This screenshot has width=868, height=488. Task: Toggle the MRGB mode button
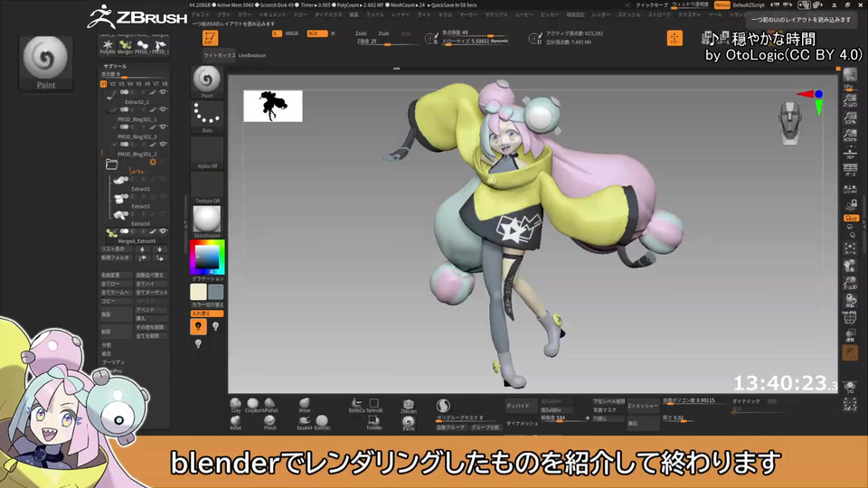pos(292,33)
